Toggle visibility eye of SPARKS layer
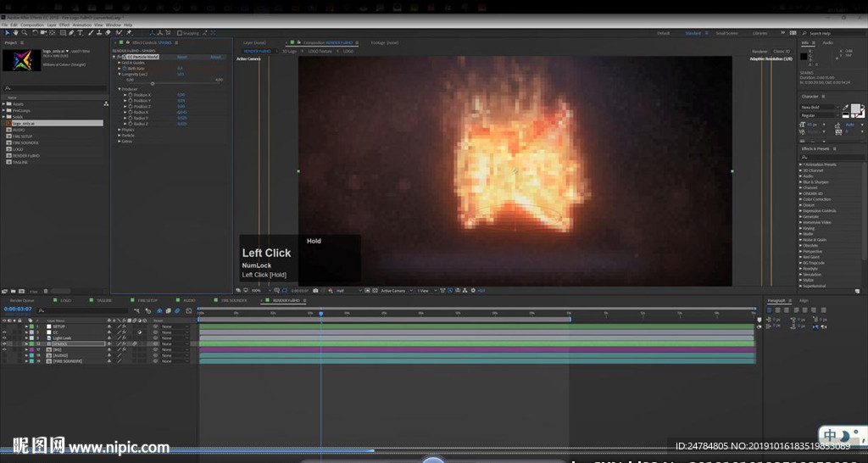 (4, 344)
